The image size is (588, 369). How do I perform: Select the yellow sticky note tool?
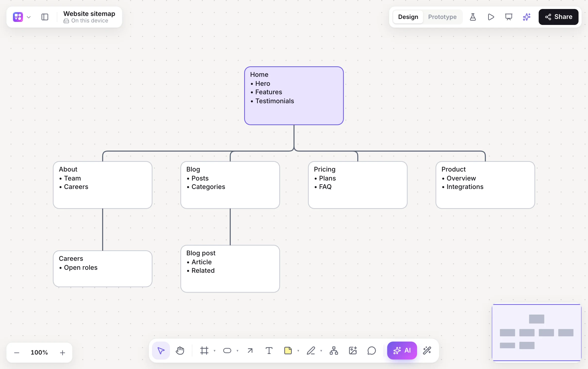(x=288, y=351)
